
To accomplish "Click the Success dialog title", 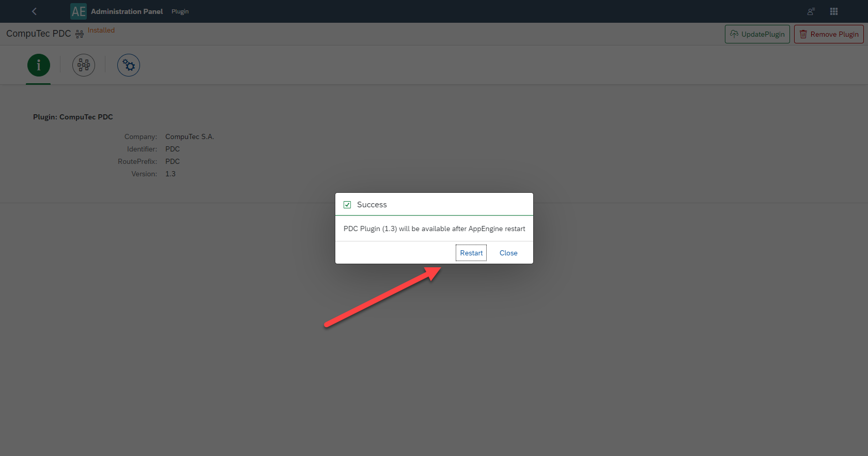I will point(372,205).
